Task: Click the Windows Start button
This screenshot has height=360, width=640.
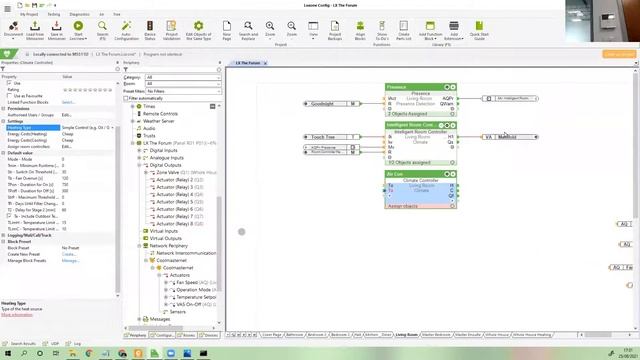Action: pyautogui.click(x=7, y=353)
